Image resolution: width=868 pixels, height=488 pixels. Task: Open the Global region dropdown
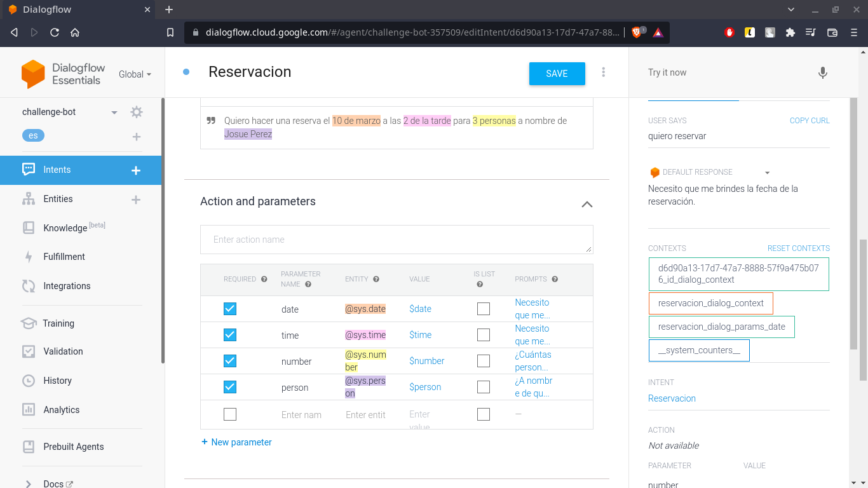click(134, 74)
